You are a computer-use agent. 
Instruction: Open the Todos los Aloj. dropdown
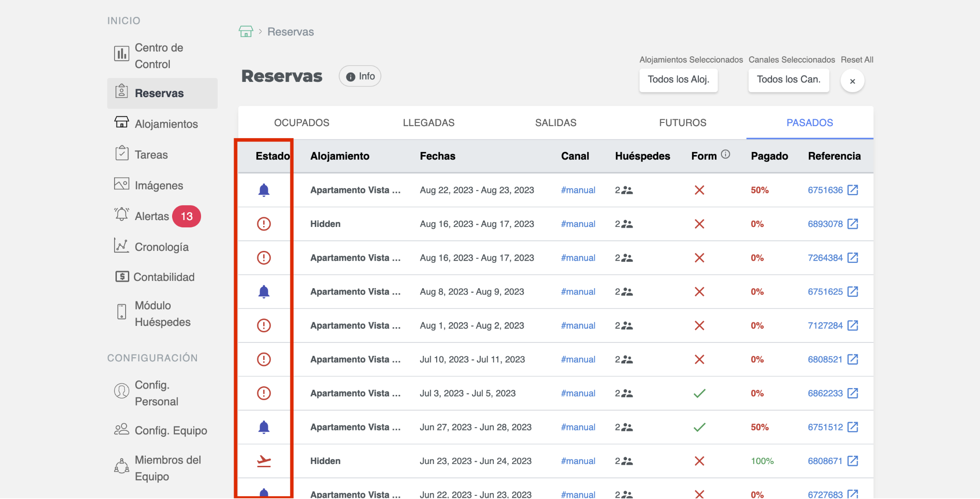tap(678, 80)
